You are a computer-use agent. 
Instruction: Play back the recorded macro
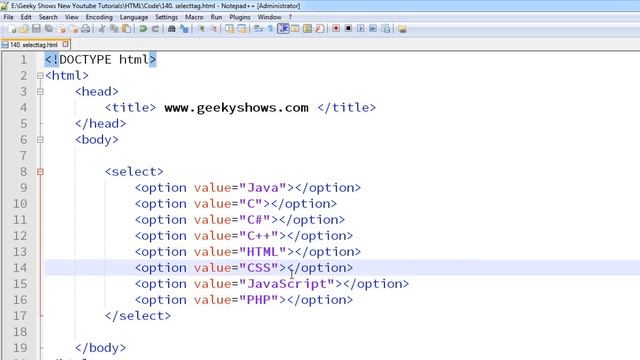click(360, 29)
